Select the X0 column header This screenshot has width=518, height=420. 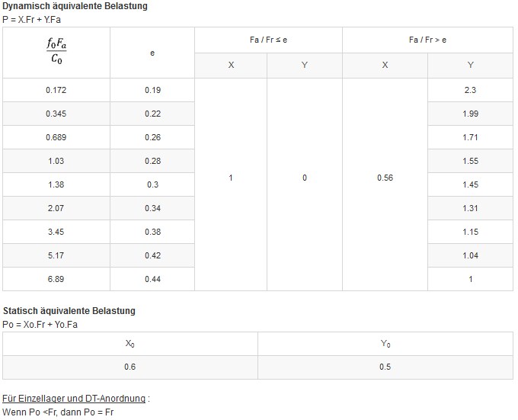(130, 344)
